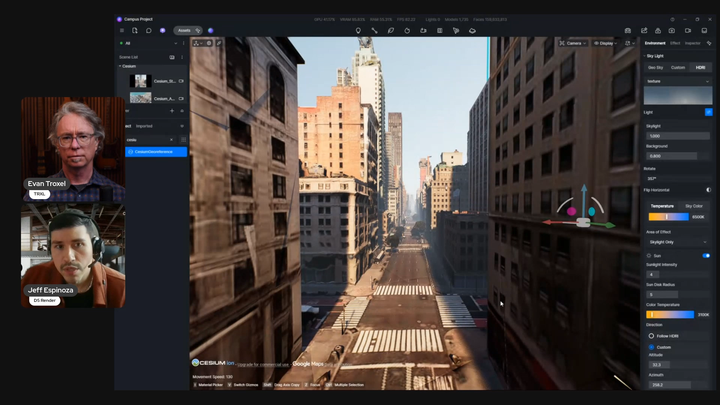Click the camera rotate toolbar icon
The width and height of the screenshot is (720, 405).
[423, 31]
